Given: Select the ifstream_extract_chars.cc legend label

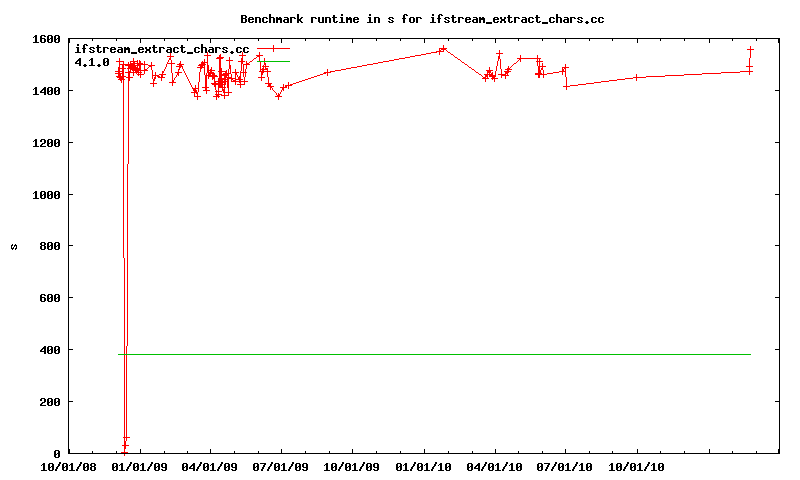Looking at the screenshot, I should tap(161, 49).
